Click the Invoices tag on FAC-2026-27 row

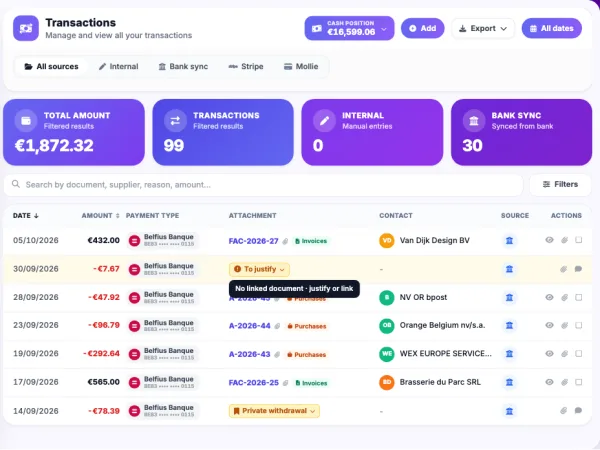point(311,241)
